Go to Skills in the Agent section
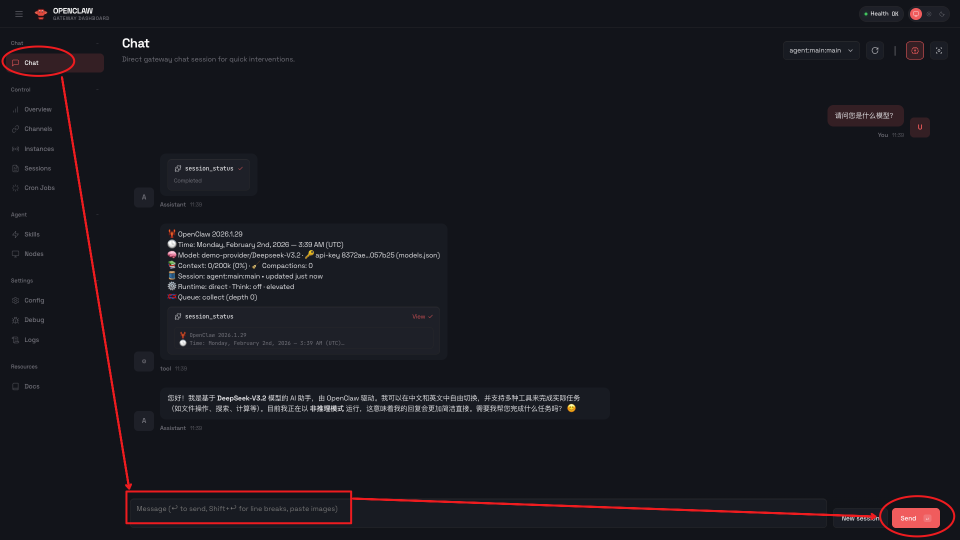 pyautogui.click(x=32, y=234)
